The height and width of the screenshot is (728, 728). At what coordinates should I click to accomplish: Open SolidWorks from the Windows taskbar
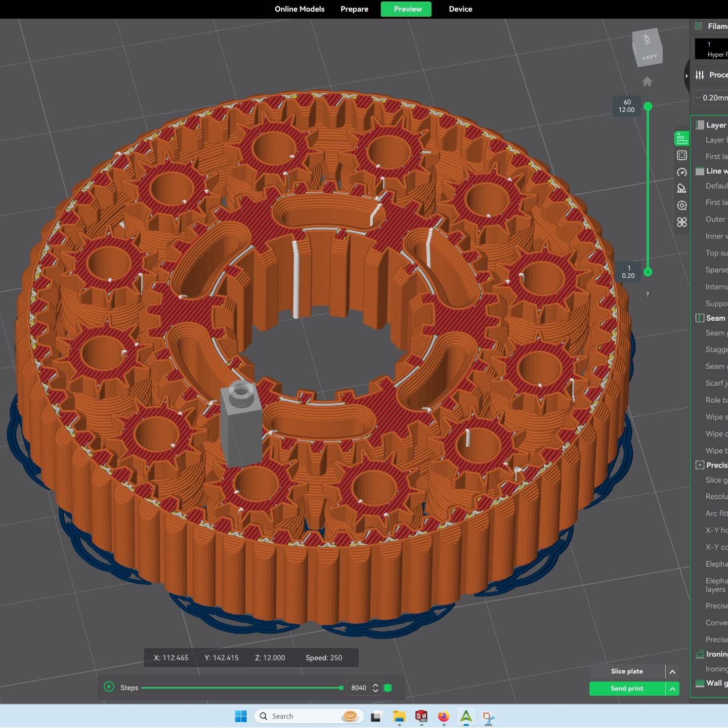(421, 716)
